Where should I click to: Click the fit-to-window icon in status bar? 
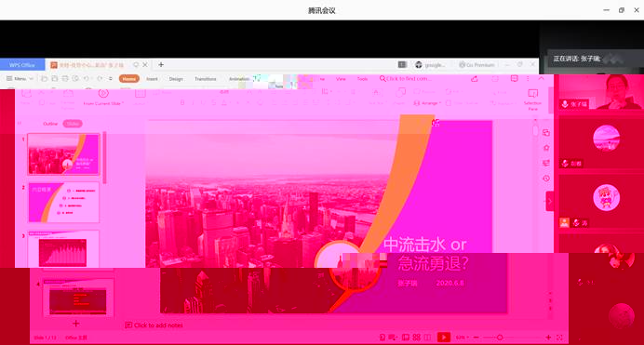(559, 338)
